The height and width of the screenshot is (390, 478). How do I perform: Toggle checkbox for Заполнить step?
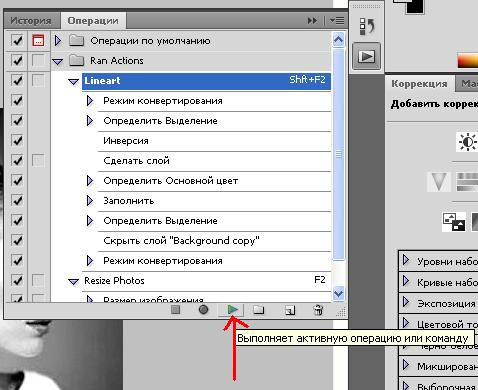pos(17,201)
